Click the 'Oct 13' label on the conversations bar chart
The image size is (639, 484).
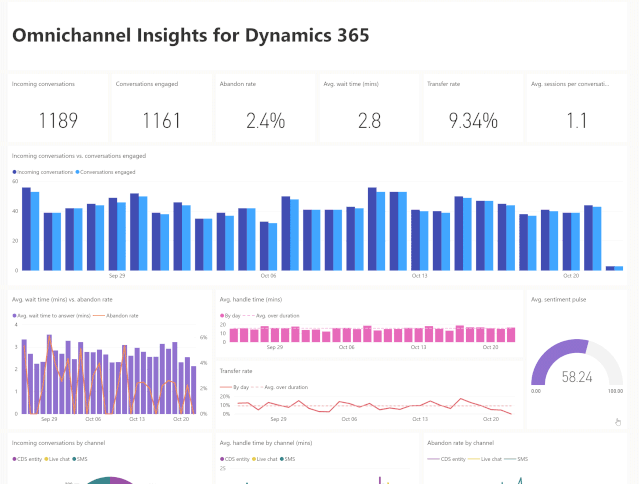click(419, 276)
